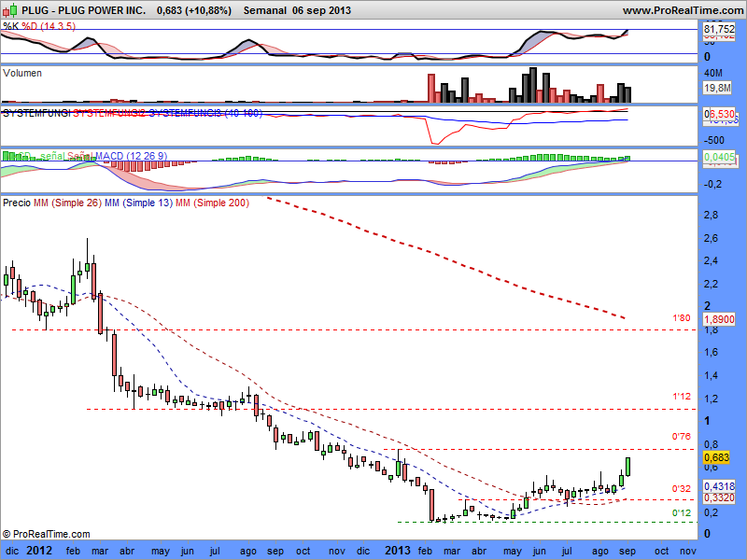Click the tallest black volume bar
The image size is (747, 560).
tap(533, 85)
